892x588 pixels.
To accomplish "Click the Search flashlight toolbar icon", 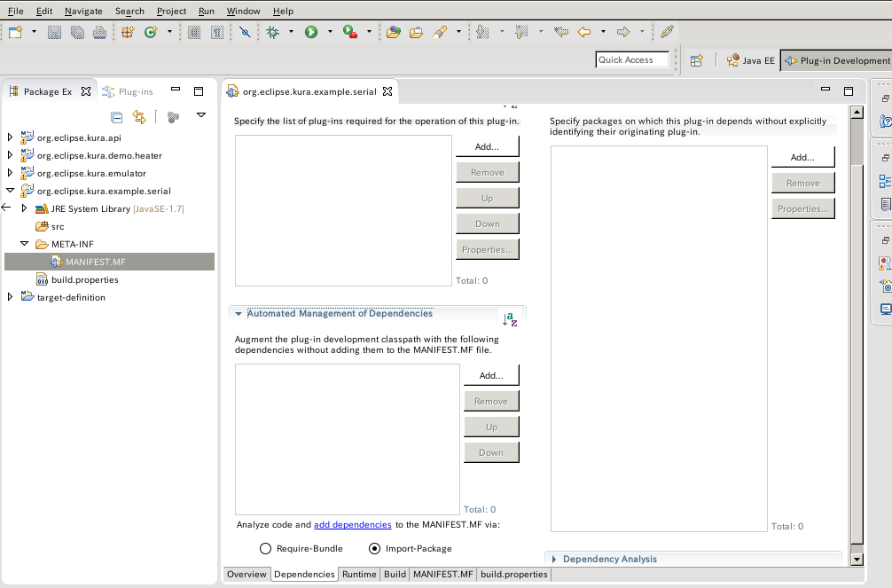I will point(440,32).
